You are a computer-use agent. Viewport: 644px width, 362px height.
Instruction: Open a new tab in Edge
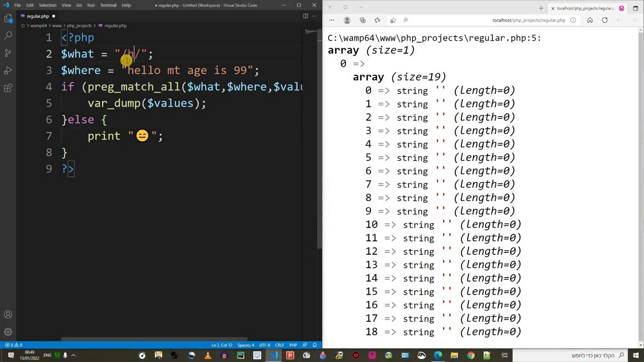[541, 8]
